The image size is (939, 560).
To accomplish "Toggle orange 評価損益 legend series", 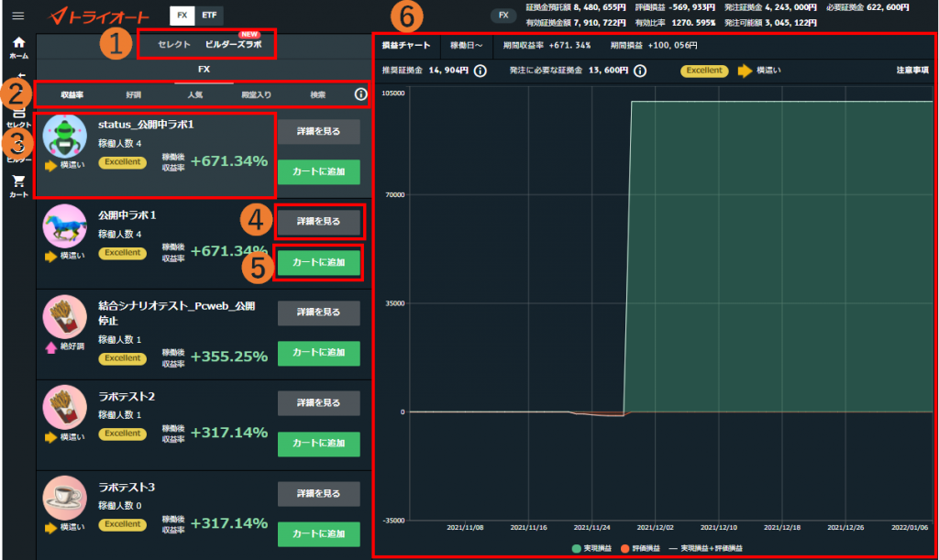I will point(640,549).
